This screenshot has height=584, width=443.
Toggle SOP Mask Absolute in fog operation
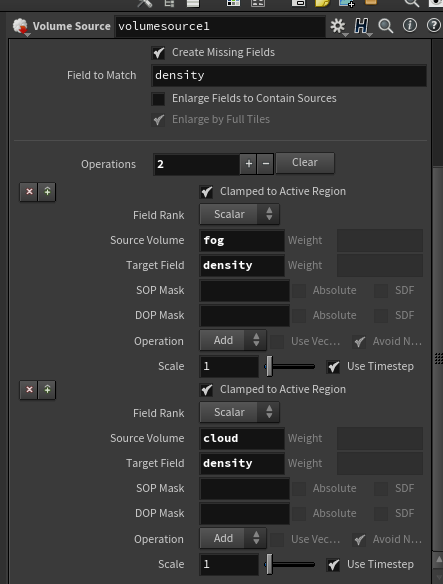tap(299, 291)
